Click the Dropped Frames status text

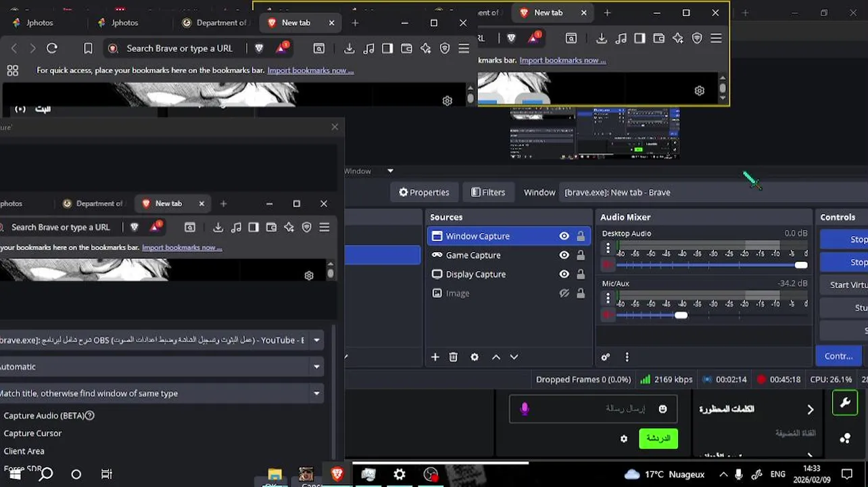point(583,379)
